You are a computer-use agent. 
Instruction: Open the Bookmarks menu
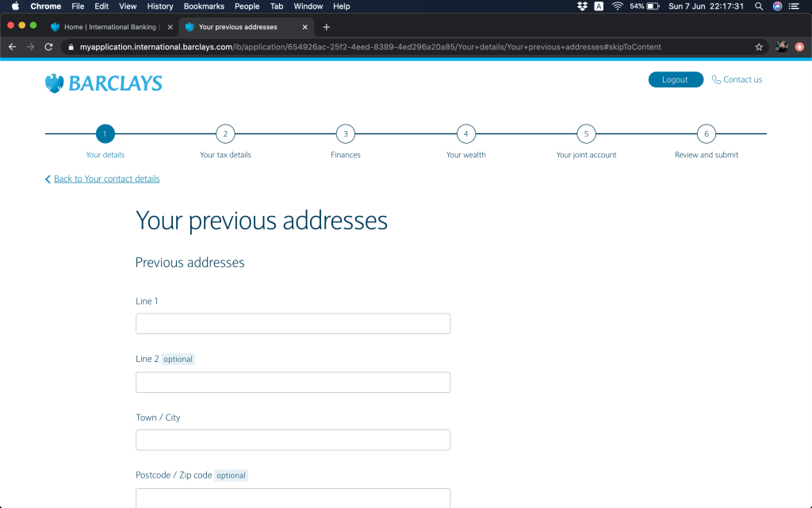[x=204, y=6]
